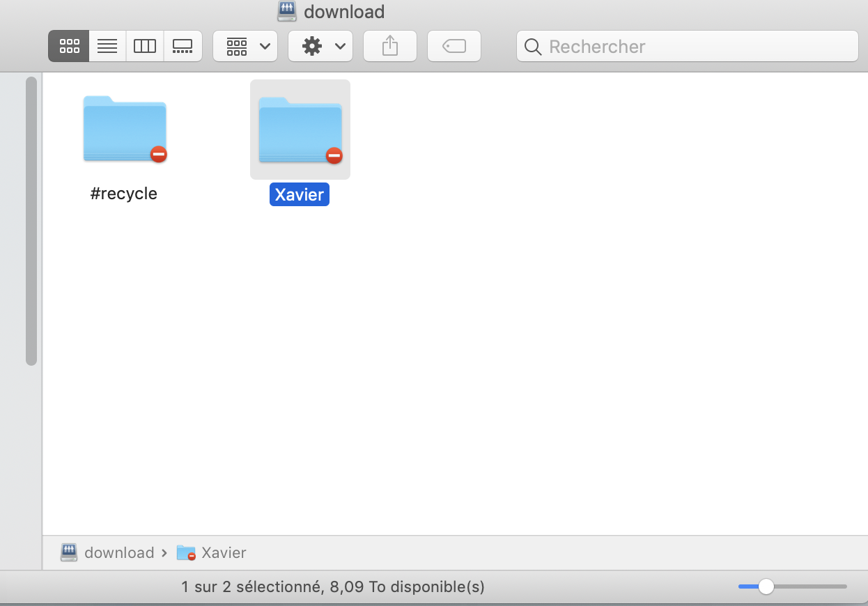Click the Edit Tags toolbar button
The width and height of the screenshot is (868, 606).
click(454, 46)
